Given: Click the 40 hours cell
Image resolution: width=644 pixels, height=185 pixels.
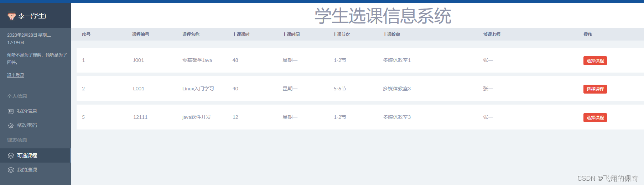Looking at the screenshot, I should click(235, 89).
